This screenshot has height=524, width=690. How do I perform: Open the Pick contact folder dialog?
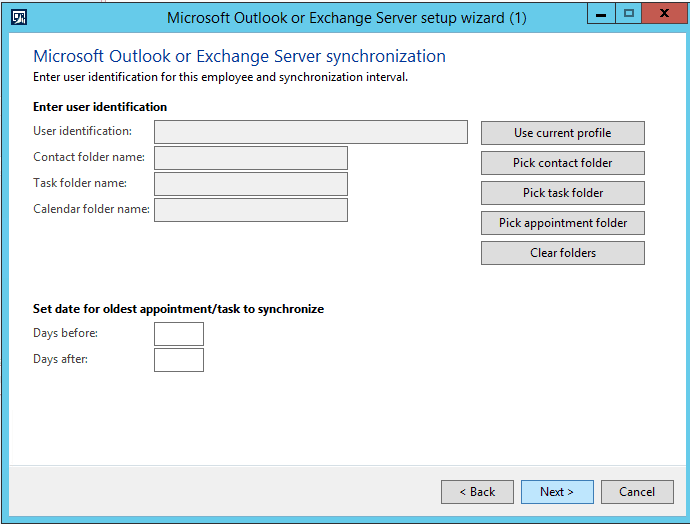pos(562,163)
